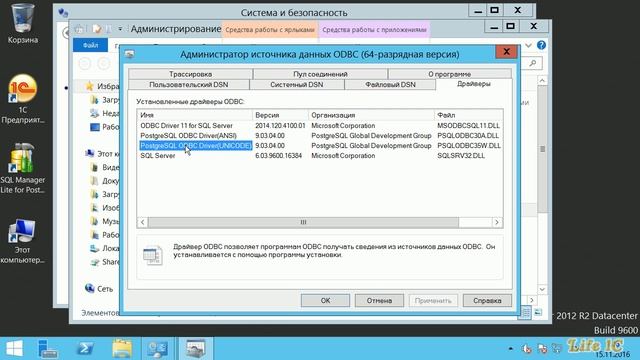The height and width of the screenshot is (360, 640).
Task: Switch Explorer to large icons view
Action: [x=538, y=313]
